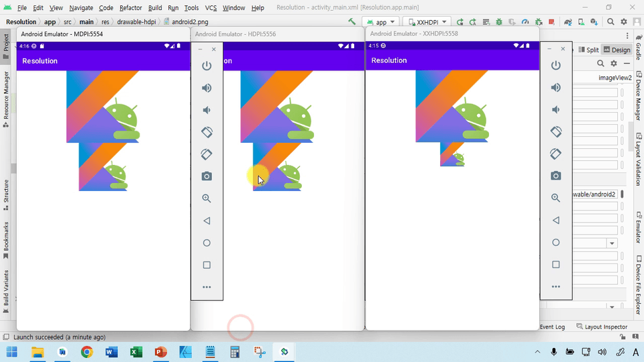Click the android2.png breadcrumb
Viewport: 644px width, 362px height.
(186, 21)
